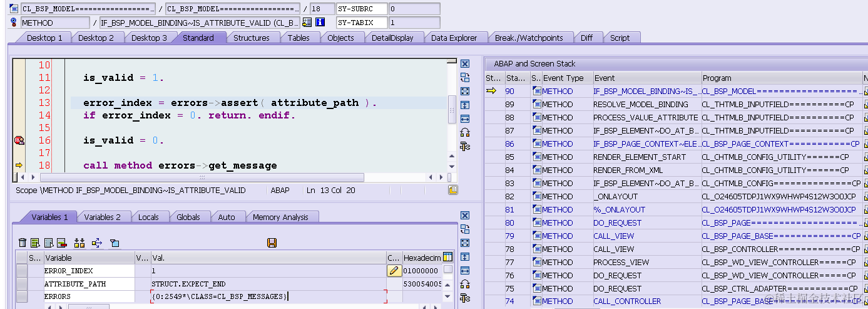Open the Script tab

pyautogui.click(x=620, y=38)
